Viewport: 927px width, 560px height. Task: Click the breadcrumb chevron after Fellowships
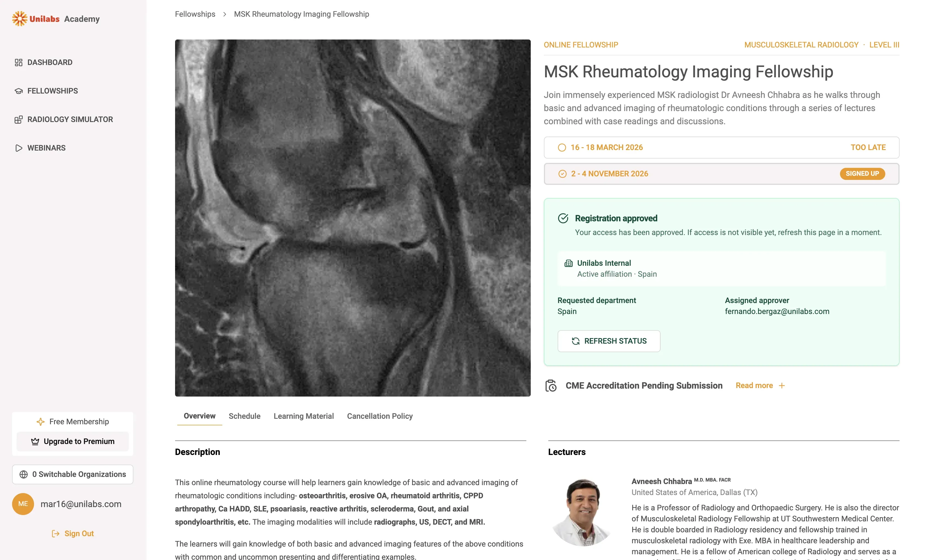coord(224,14)
